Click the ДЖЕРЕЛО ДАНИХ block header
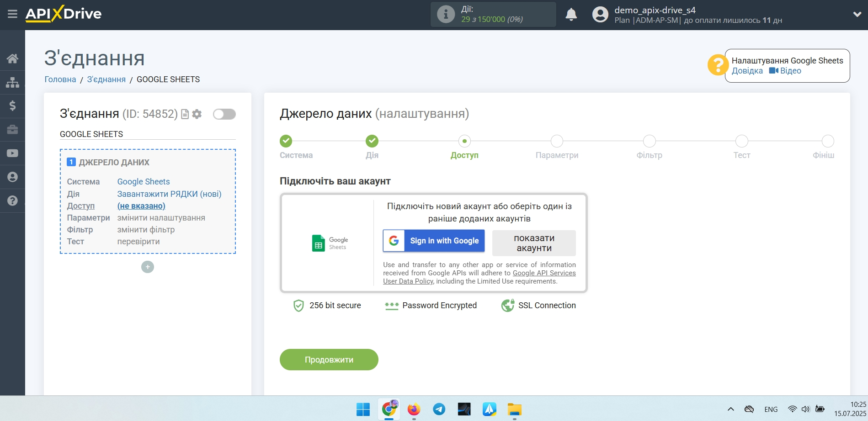 click(x=108, y=162)
